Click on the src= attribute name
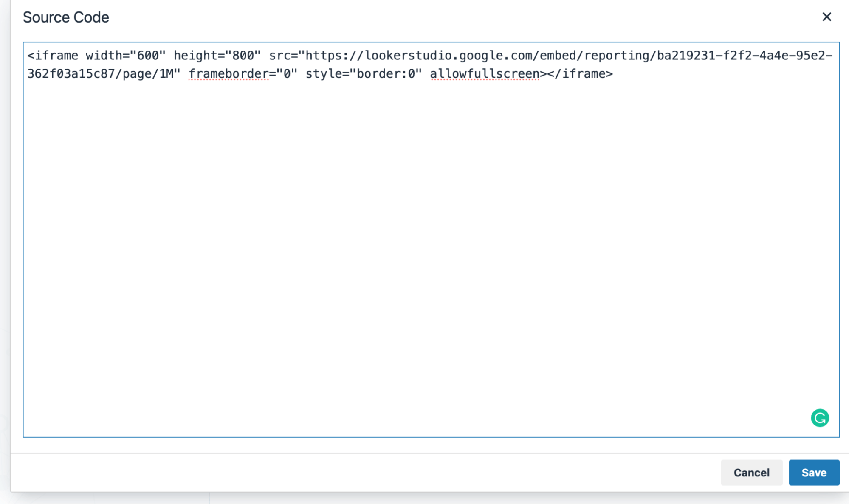Viewport: 849px width, 504px height. point(280,56)
